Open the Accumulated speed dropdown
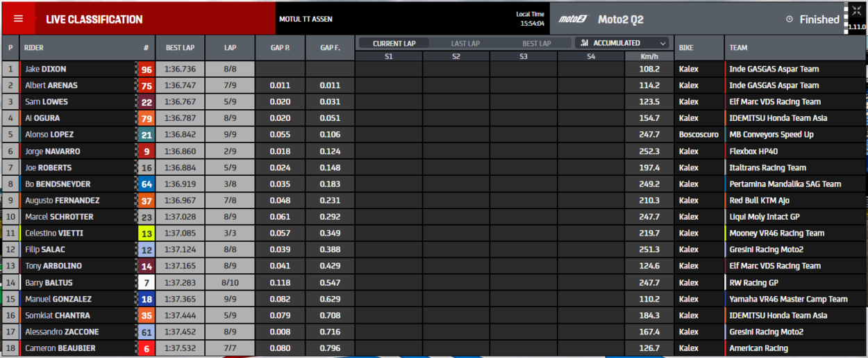This screenshot has height=358, width=868. pos(623,43)
